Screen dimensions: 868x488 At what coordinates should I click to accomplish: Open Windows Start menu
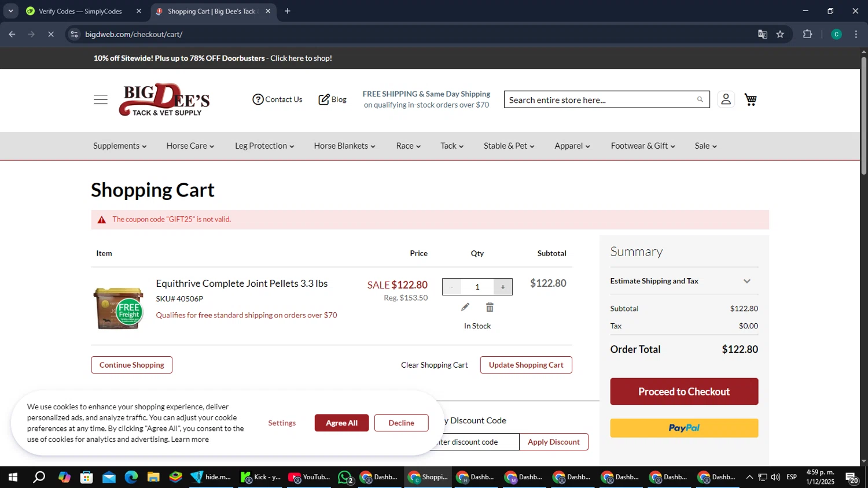pyautogui.click(x=13, y=477)
